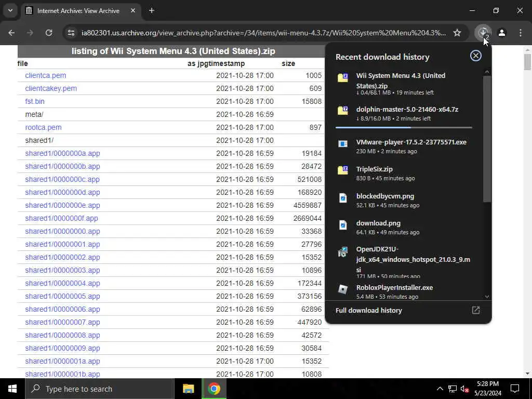Open shared1/0000000e.app link
This screenshot has height=399, width=532.
tap(62, 205)
